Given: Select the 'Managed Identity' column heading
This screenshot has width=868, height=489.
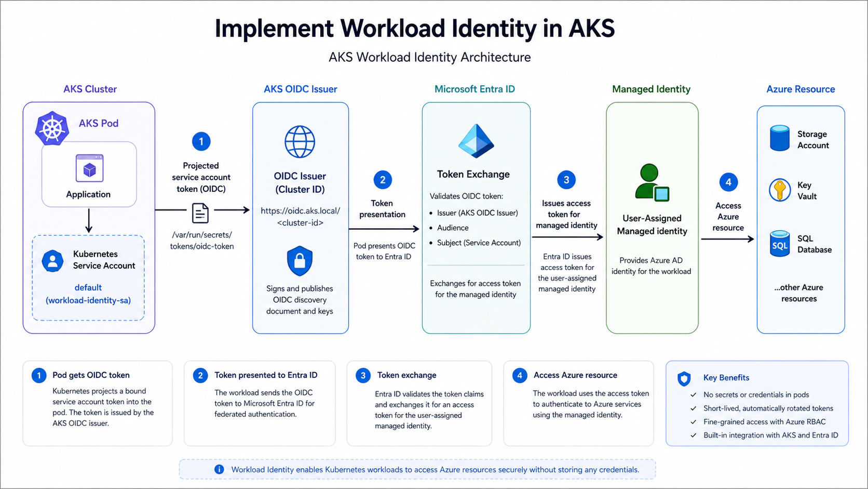Looking at the screenshot, I should click(651, 89).
